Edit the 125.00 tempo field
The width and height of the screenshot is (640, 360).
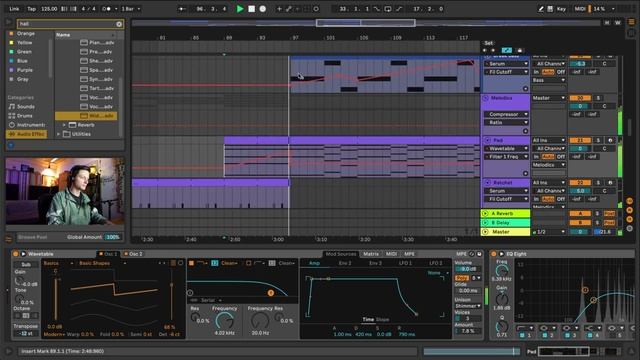pyautogui.click(x=49, y=9)
